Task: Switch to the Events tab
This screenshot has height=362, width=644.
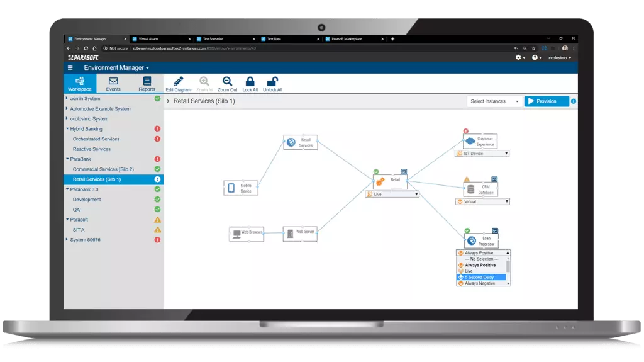Action: pos(113,84)
